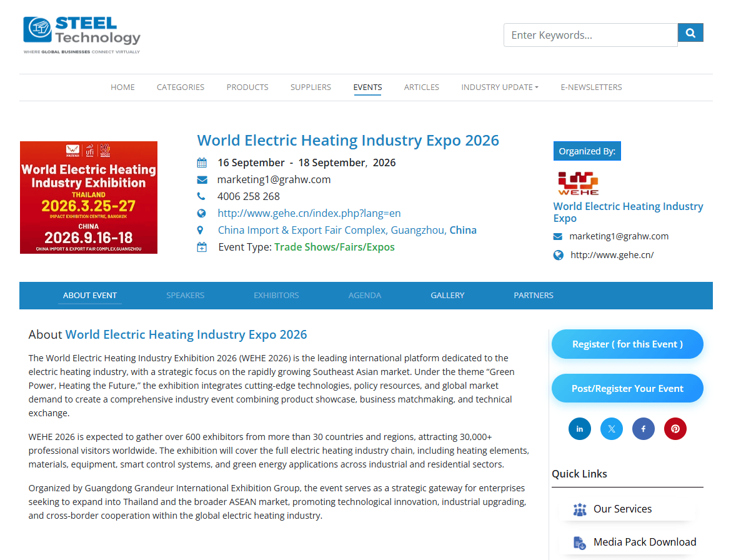This screenshot has width=731, height=560.
Task: Focus the Enter Keywords search field
Action: pyautogui.click(x=590, y=35)
